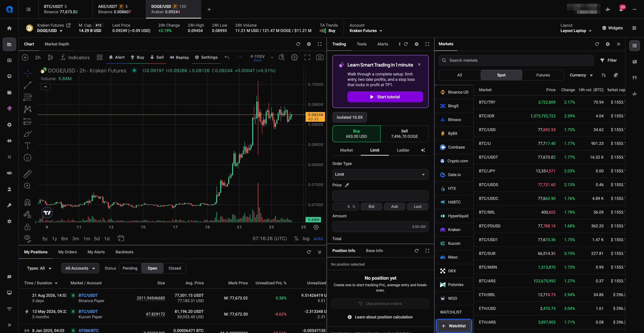This screenshot has width=644, height=333.
Task: Select the Closed status filter
Action: tap(175, 268)
